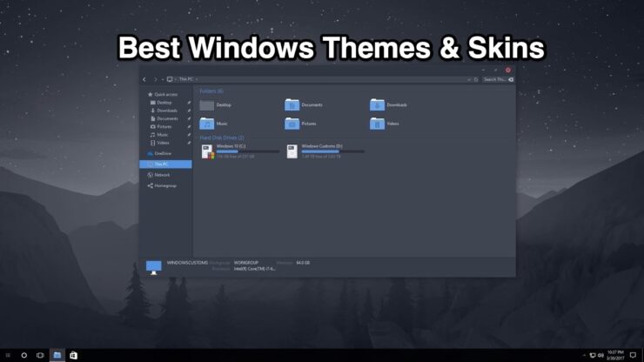Select Homegroup in the sidebar
Viewport: 644px width, 362px height.
(162, 185)
